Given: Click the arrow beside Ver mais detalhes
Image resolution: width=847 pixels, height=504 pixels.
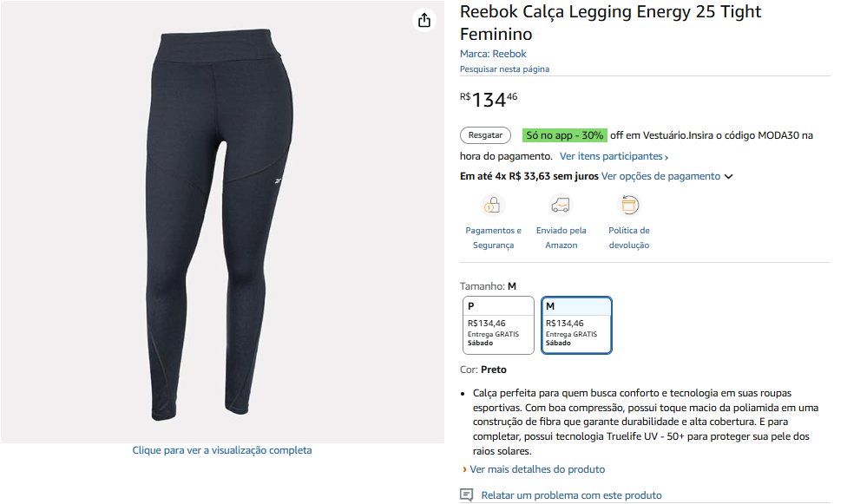Looking at the screenshot, I should [464, 469].
